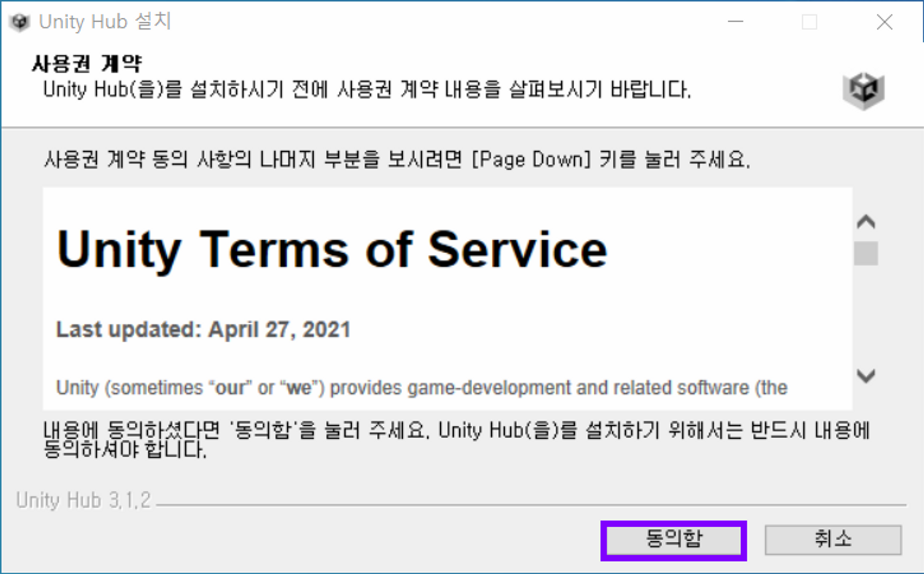Click the '사용권 계약' header title

87,64
